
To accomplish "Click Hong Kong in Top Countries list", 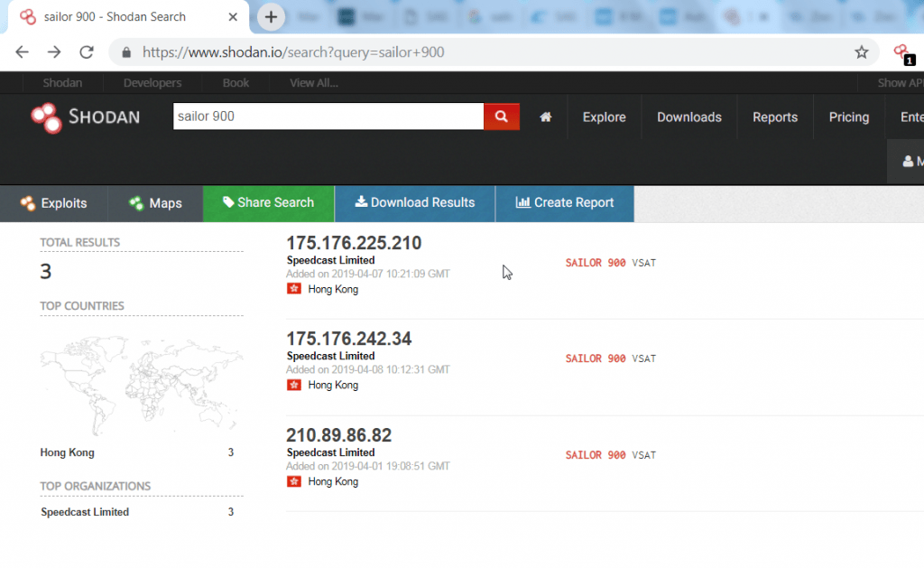I will click(x=67, y=452).
